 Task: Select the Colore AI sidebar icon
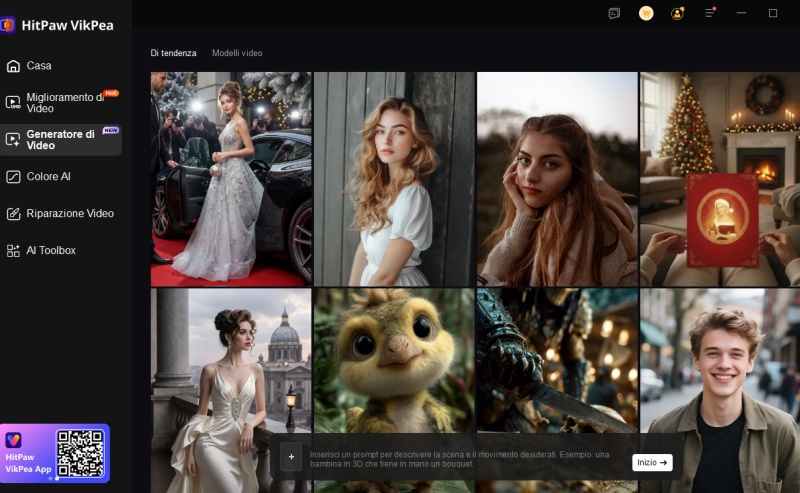click(x=13, y=177)
